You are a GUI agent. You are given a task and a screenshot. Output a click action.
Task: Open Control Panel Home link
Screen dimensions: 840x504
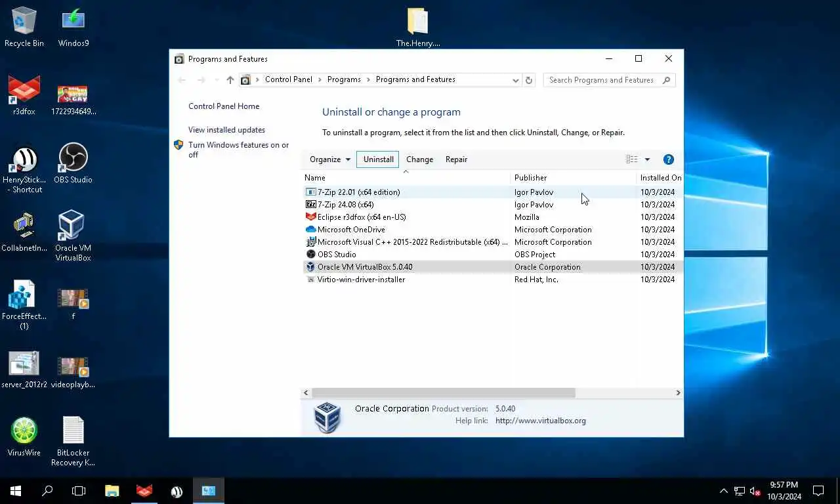[224, 106]
